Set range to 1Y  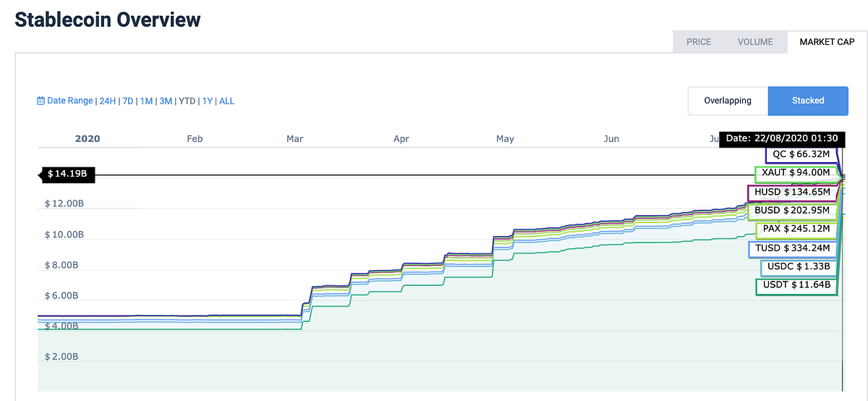click(207, 101)
